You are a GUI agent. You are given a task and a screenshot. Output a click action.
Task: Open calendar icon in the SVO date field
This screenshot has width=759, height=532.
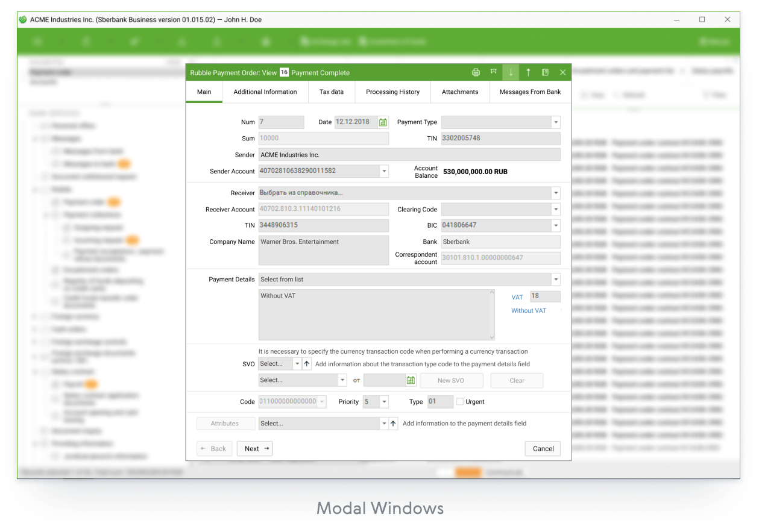[411, 380]
